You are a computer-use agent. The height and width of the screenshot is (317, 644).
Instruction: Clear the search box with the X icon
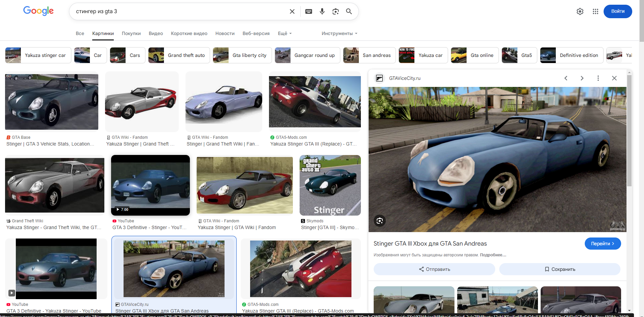292,11
